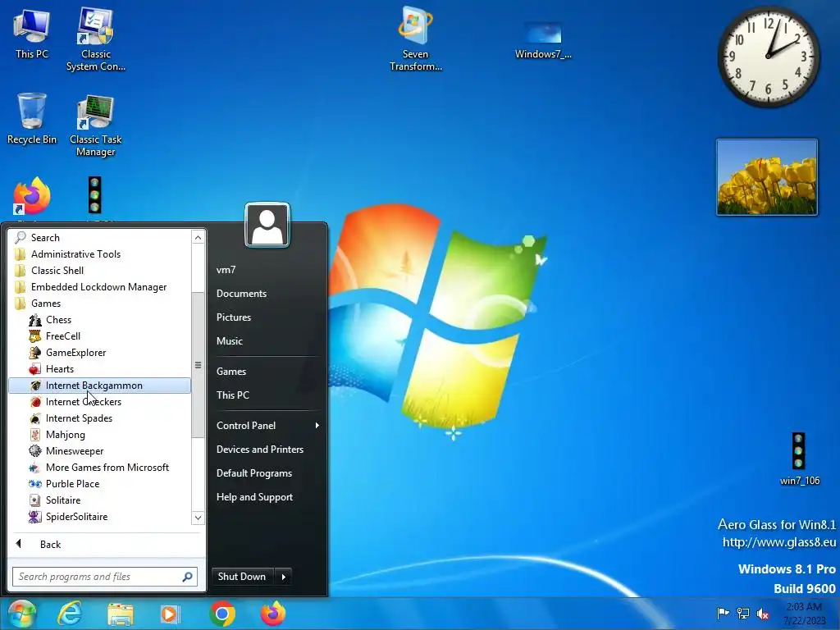The height and width of the screenshot is (630, 840).
Task: Click the programs list scroll-up arrow
Action: point(199,237)
